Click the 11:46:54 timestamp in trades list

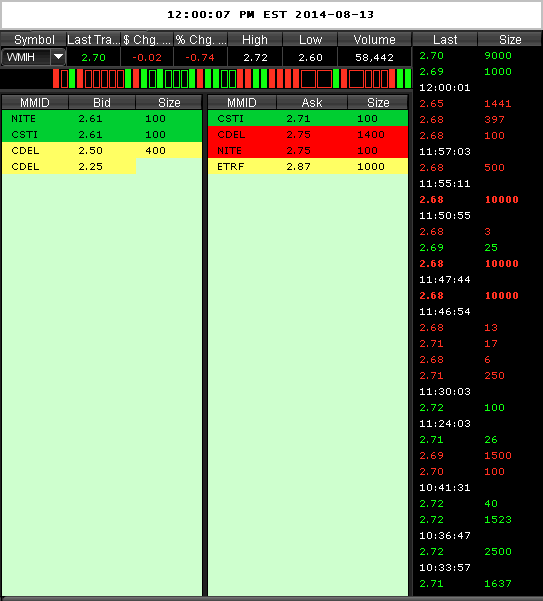445,312
